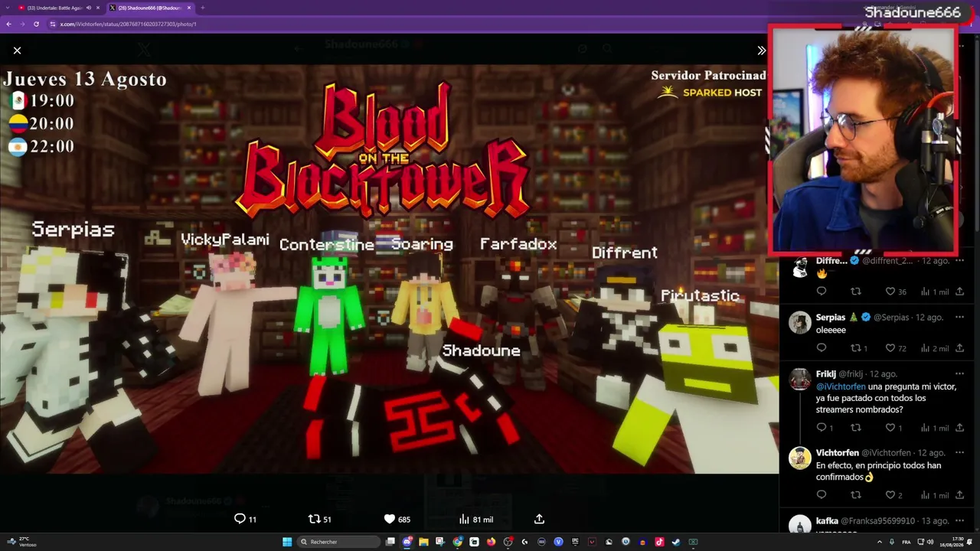Repost the Friklj question comment
The height and width of the screenshot is (551, 980).
(856, 428)
